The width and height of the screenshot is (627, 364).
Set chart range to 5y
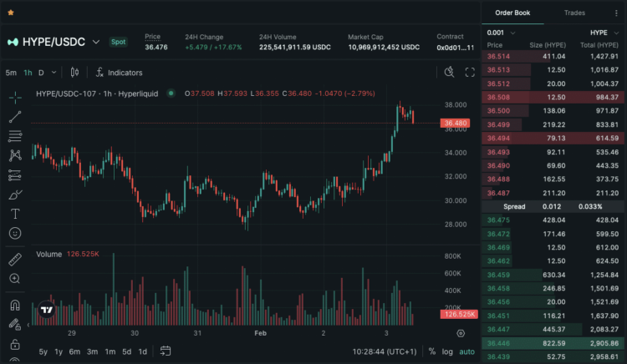pos(43,351)
